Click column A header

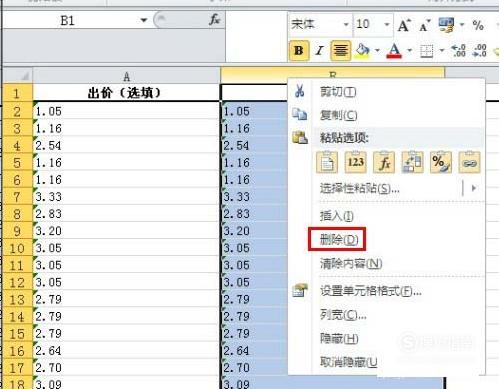[126, 76]
